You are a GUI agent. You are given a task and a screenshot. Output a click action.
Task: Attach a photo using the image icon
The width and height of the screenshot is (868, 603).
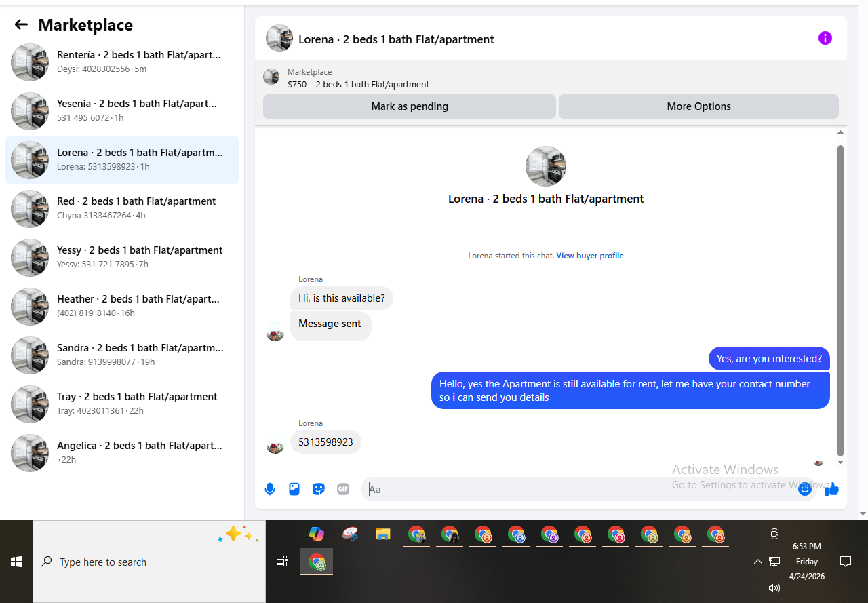pyautogui.click(x=294, y=489)
